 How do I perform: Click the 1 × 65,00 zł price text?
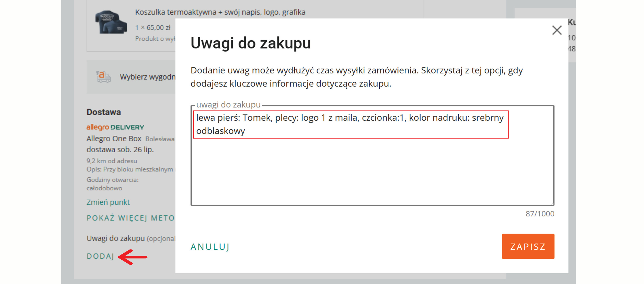153,28
